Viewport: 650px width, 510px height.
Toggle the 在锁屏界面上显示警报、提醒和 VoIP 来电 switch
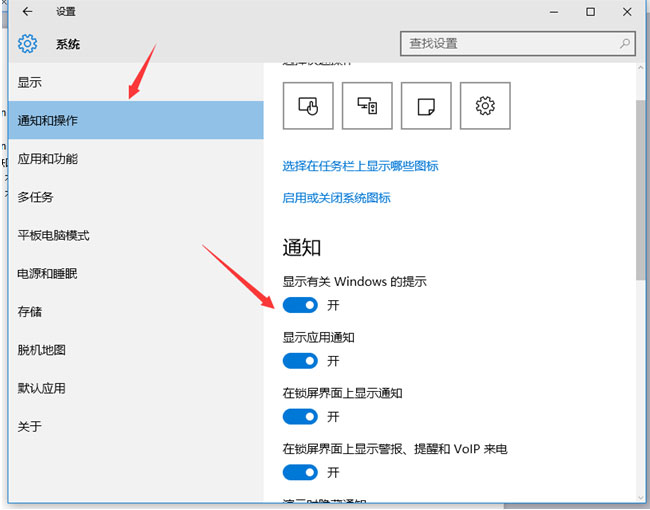click(x=300, y=472)
